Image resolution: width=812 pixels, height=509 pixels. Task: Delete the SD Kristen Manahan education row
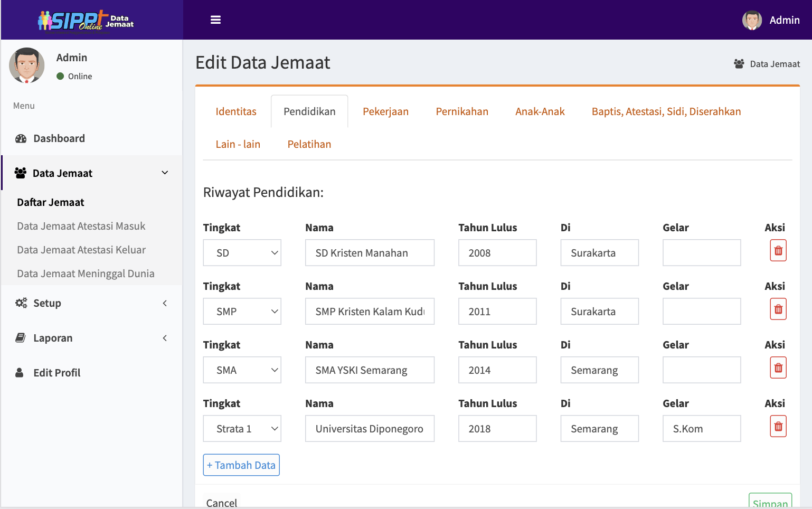pyautogui.click(x=778, y=251)
